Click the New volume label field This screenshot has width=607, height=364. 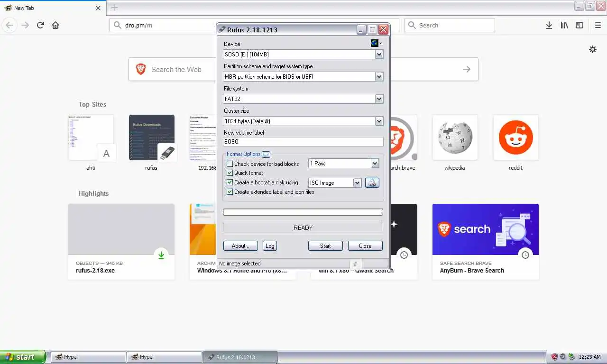(x=303, y=142)
